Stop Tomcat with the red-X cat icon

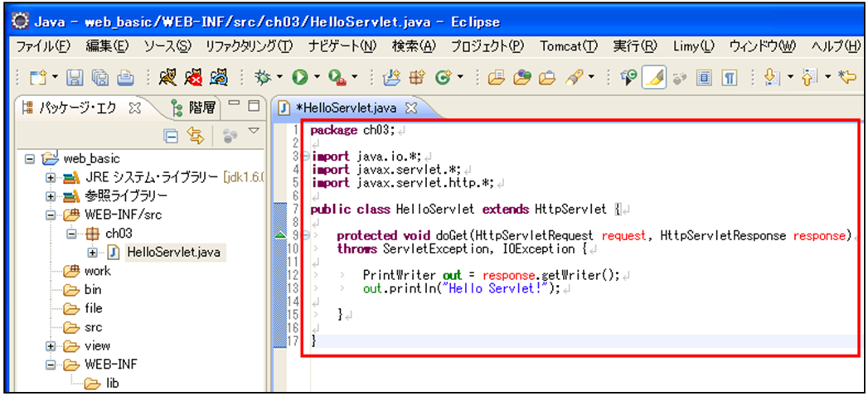click(x=193, y=78)
